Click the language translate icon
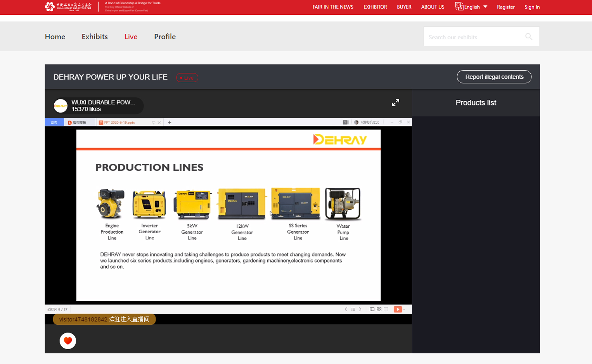 click(x=459, y=7)
